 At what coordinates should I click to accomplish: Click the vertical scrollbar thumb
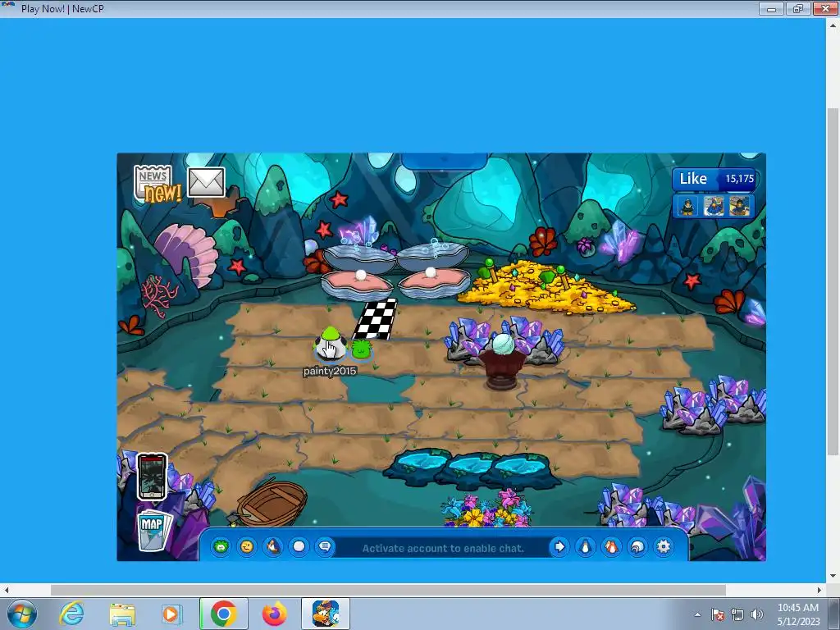pyautogui.click(x=833, y=281)
